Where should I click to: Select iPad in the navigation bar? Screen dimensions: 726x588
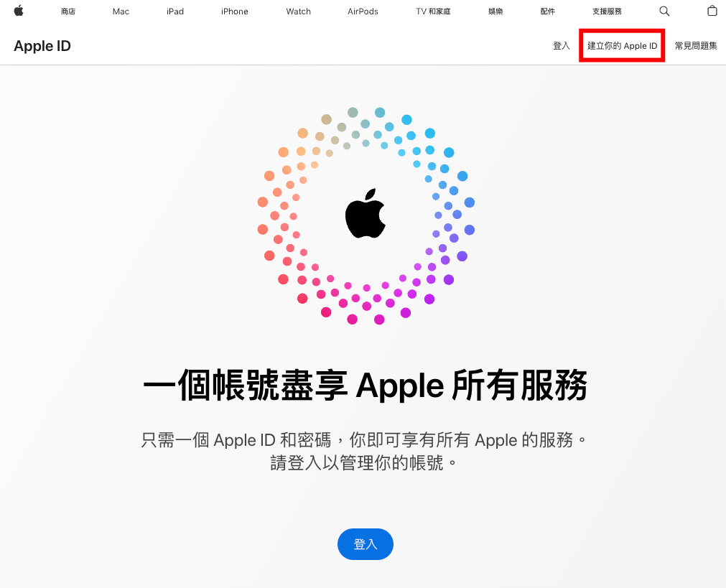pos(175,11)
